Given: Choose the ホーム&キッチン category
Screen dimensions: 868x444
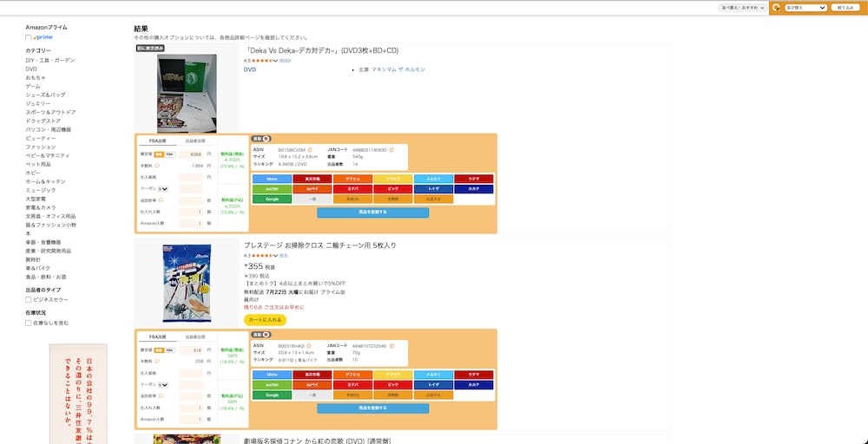Looking at the screenshot, I should click(x=45, y=181).
